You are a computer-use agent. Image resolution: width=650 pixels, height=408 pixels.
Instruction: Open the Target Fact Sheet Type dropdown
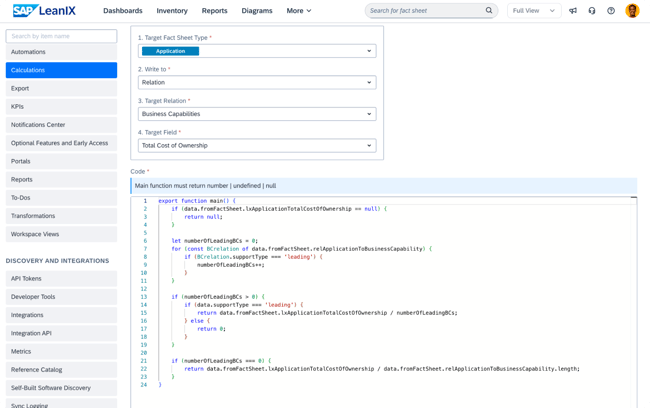(x=257, y=51)
